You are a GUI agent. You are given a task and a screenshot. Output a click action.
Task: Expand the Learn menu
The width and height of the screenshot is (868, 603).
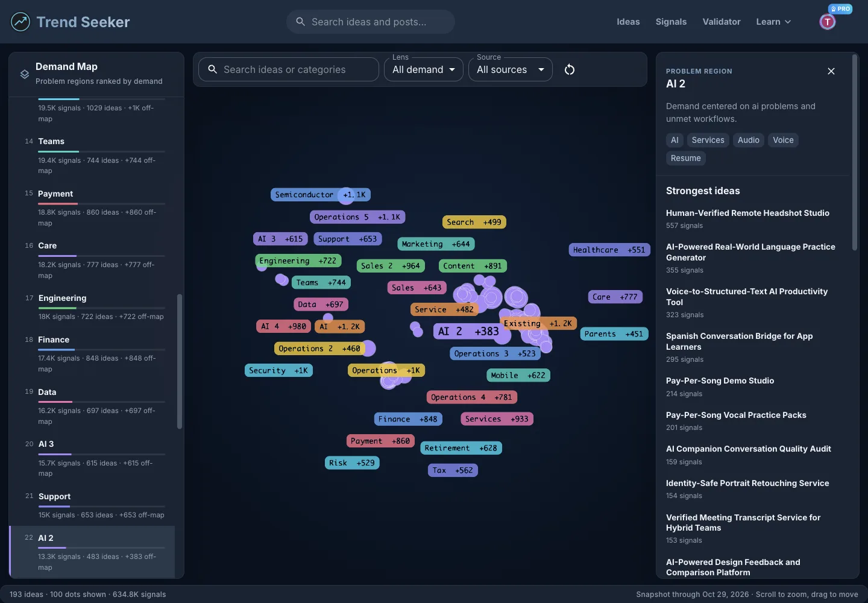[773, 22]
